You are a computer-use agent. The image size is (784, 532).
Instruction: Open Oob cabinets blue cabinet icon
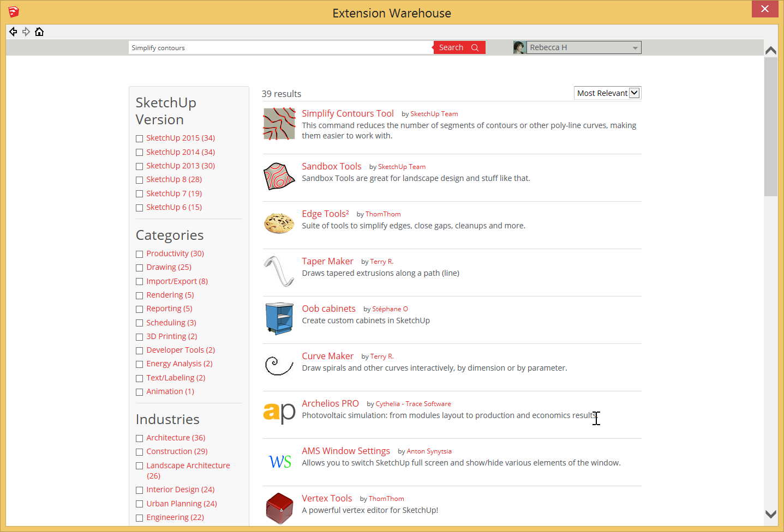(x=279, y=318)
